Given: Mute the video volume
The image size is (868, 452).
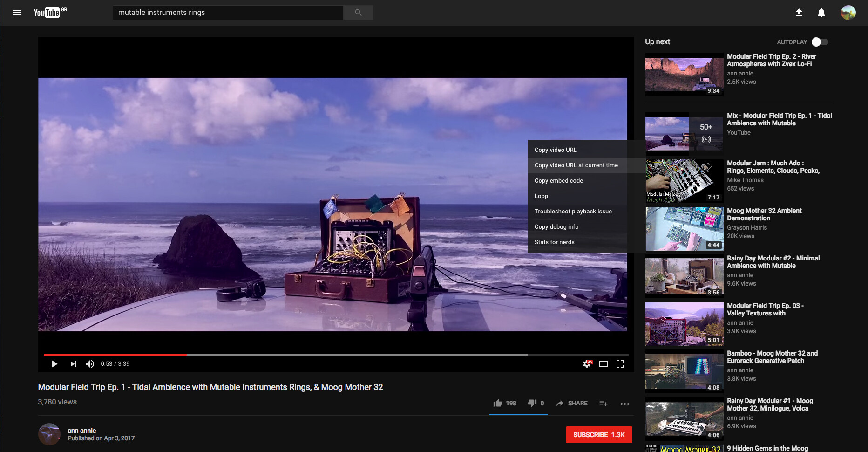Looking at the screenshot, I should pos(90,364).
